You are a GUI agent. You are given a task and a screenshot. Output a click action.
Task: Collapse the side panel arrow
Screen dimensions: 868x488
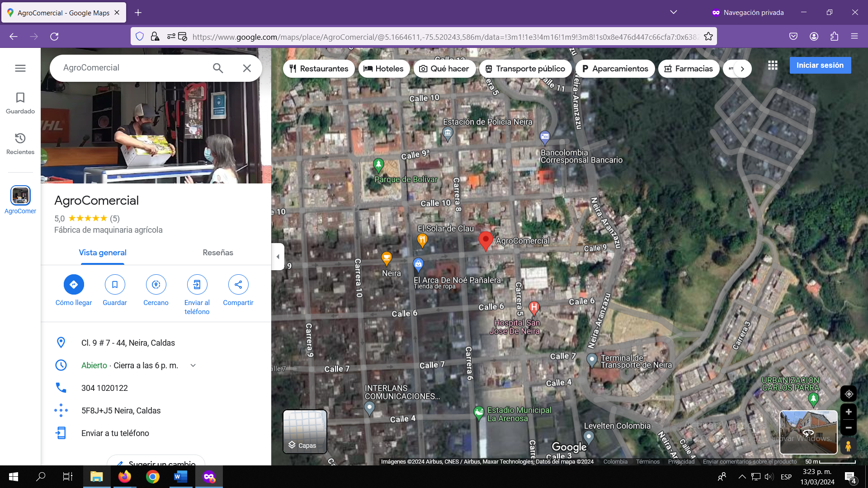pos(278,257)
